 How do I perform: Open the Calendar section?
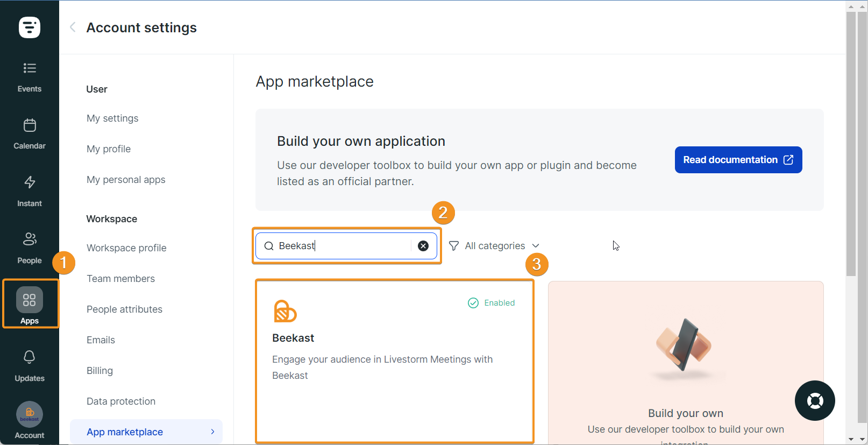pyautogui.click(x=30, y=135)
